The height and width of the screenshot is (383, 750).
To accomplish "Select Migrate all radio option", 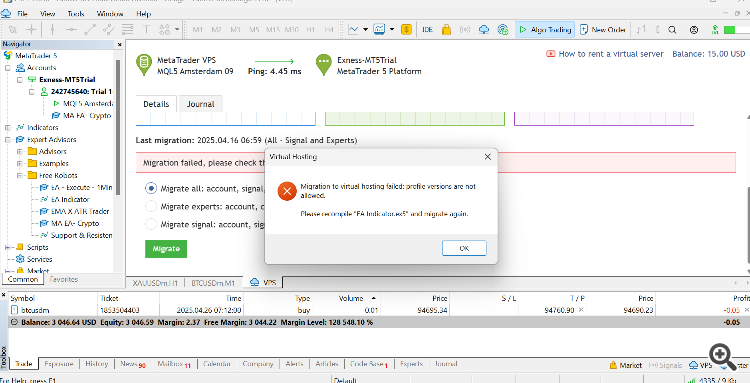I will (x=151, y=188).
